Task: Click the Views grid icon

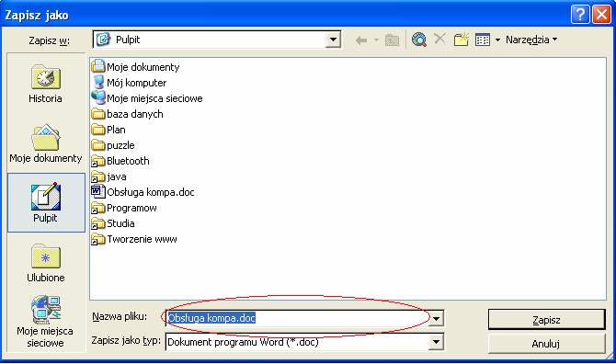Action: tap(483, 40)
